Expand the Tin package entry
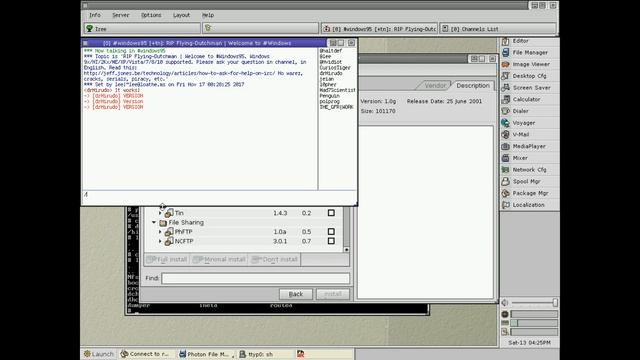This screenshot has height=360, width=640. (160, 213)
